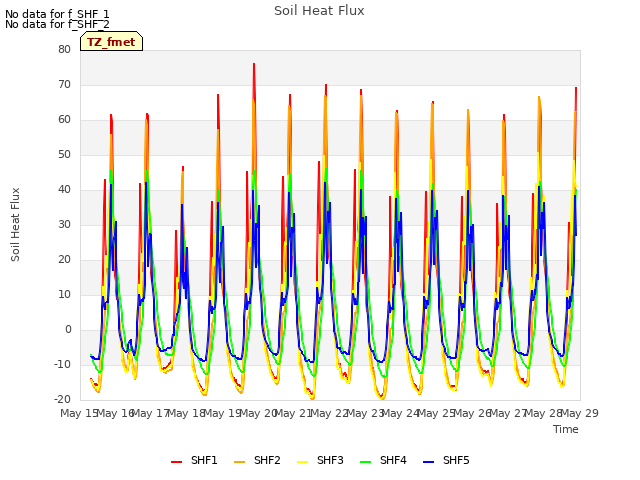Screen dimensions: 640x480
Task: Select SHF1 legend entry
Action: click(194, 460)
